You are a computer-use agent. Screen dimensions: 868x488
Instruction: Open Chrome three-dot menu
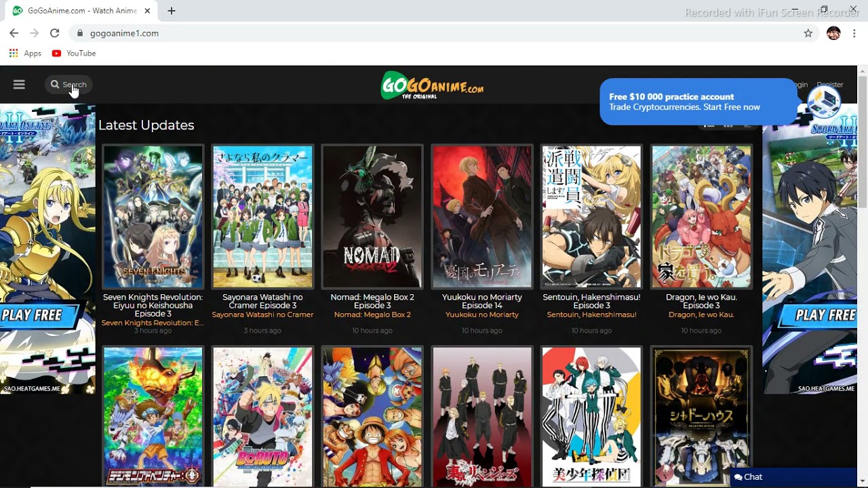point(854,33)
